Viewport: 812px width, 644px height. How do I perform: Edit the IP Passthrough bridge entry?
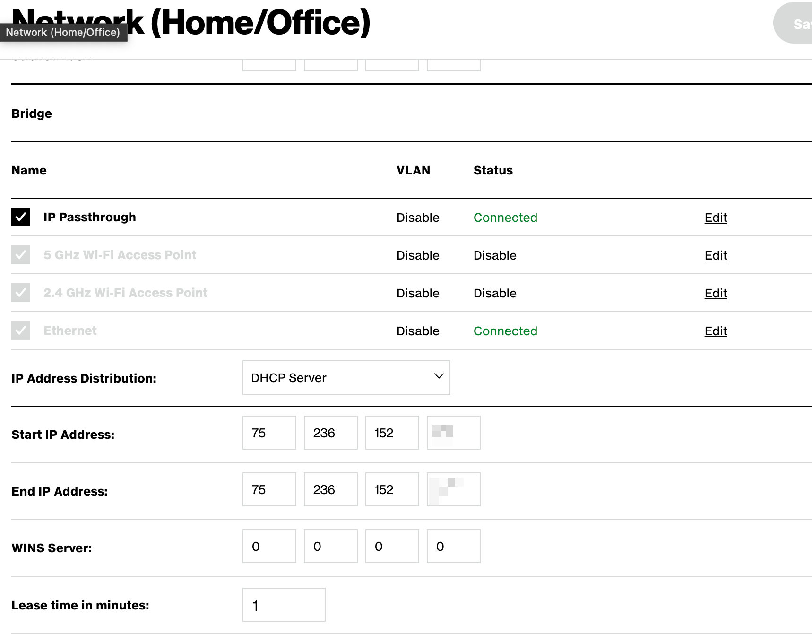coord(715,218)
